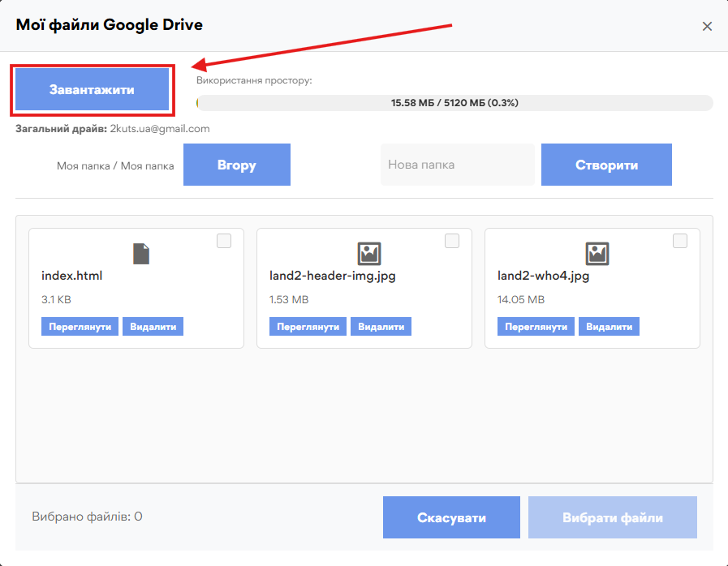Cancel the dialog with Скасувати
This screenshot has width=728, height=566.
pyautogui.click(x=451, y=517)
